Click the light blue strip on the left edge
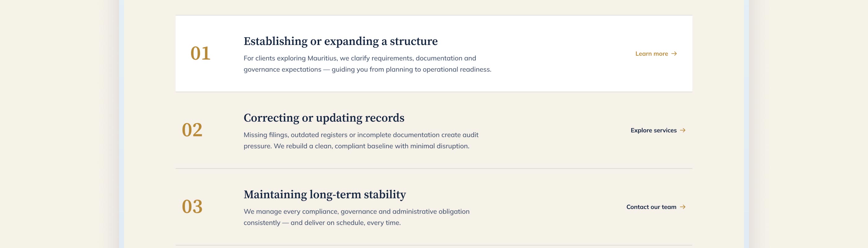Image resolution: width=868 pixels, height=248 pixels. pos(121,124)
